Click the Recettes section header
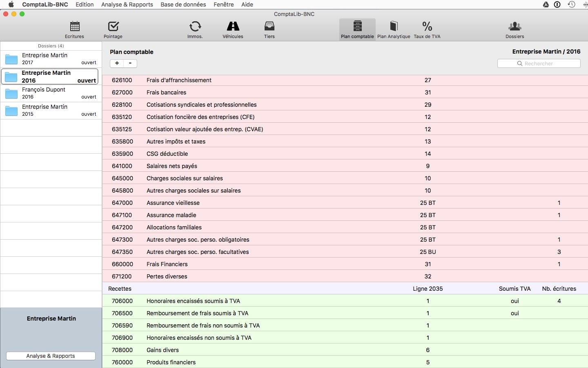This screenshot has height=368, width=588. point(120,289)
